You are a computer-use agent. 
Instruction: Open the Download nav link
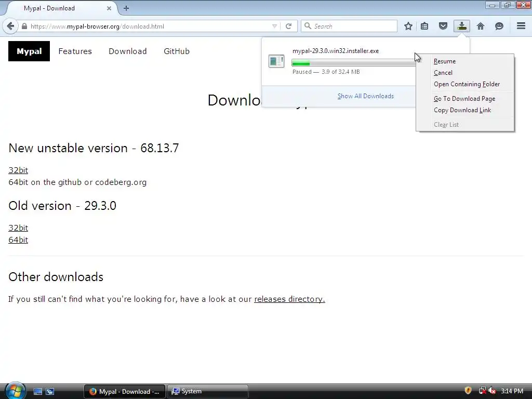click(128, 51)
